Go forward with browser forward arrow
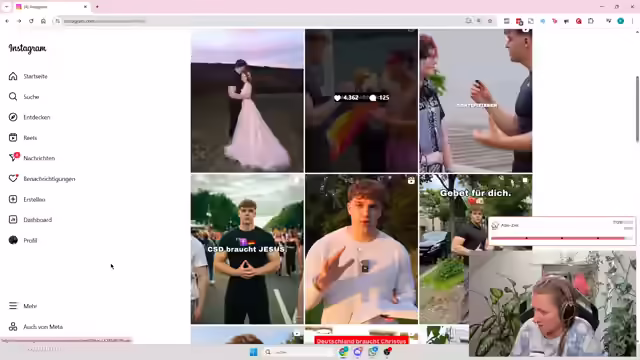This screenshot has height=360, width=640. pos(19,21)
